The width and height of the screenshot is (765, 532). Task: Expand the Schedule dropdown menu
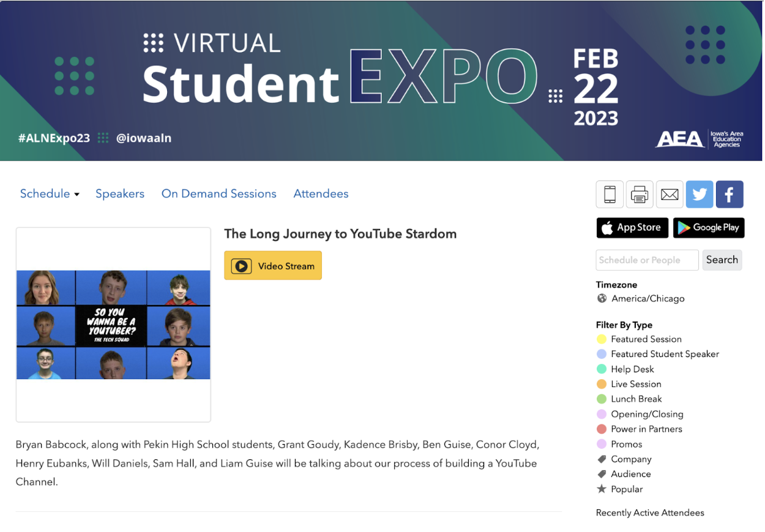[50, 194]
